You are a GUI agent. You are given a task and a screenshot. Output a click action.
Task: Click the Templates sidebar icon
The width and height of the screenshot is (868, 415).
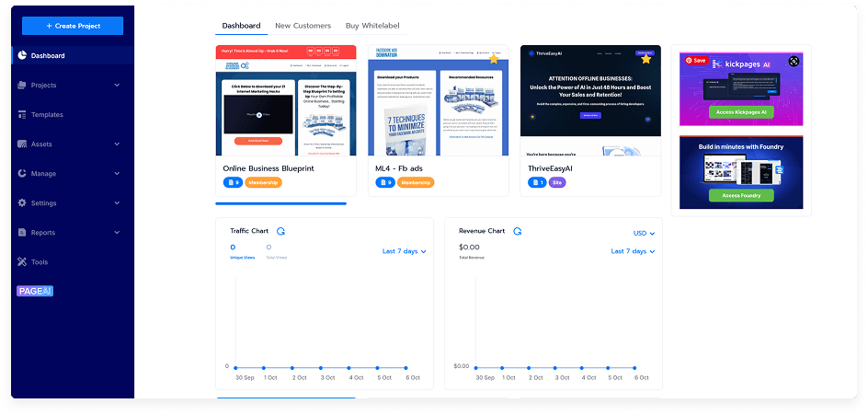(x=21, y=115)
